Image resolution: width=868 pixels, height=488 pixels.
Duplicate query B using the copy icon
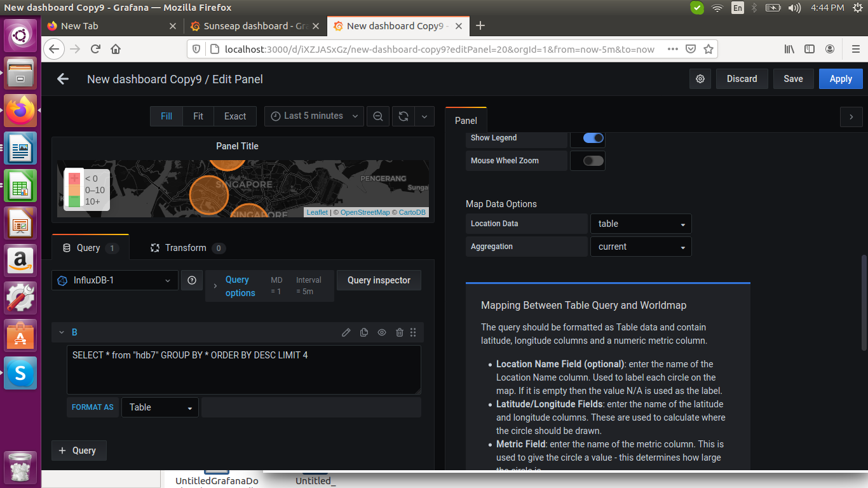tap(363, 332)
